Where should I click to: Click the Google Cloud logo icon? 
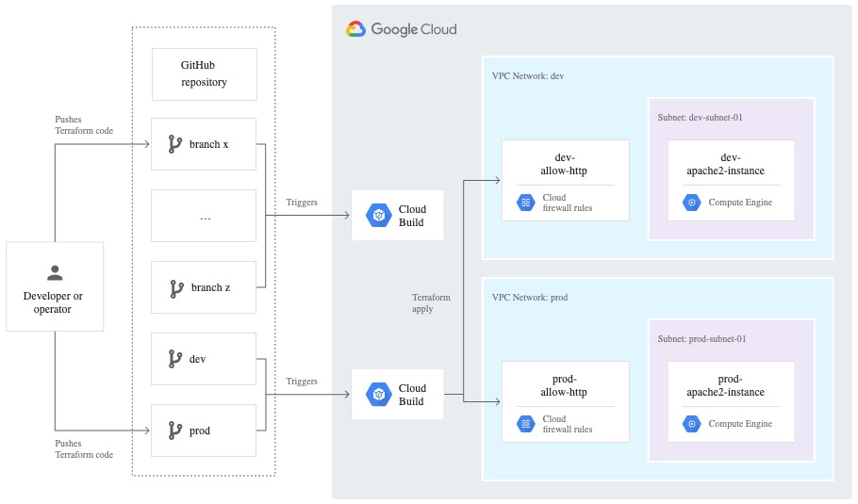click(355, 29)
